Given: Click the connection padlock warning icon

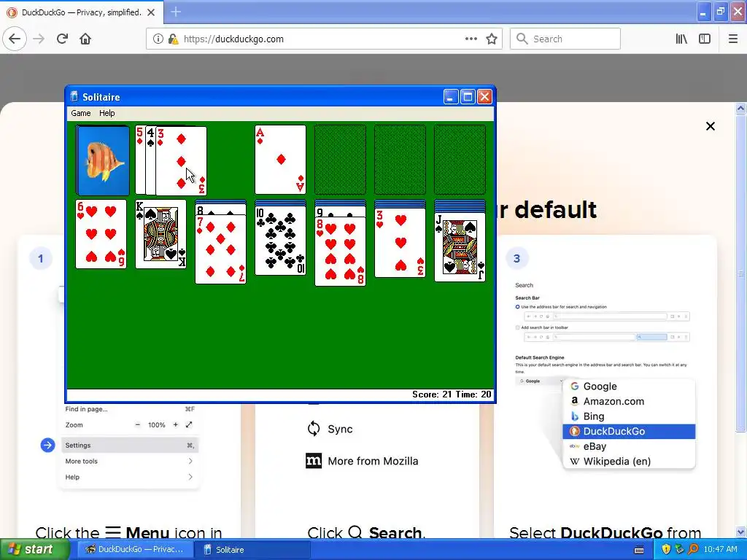Looking at the screenshot, I should tap(173, 39).
